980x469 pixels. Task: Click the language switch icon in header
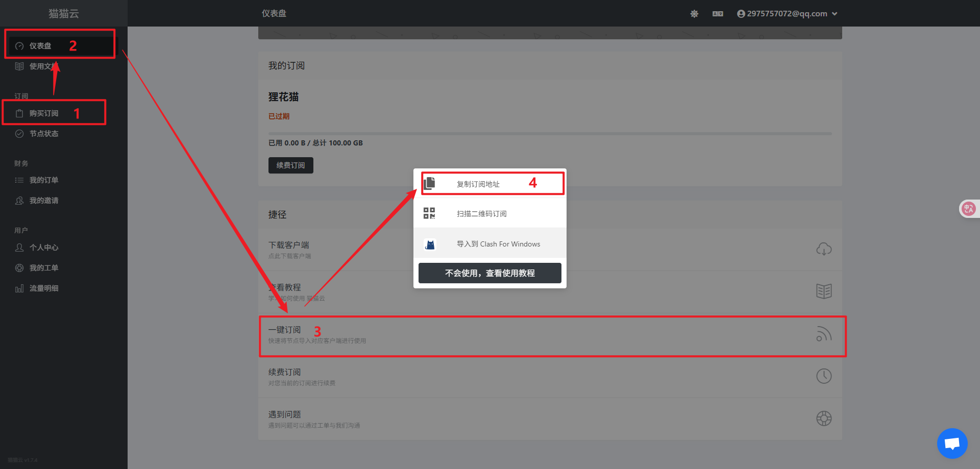[x=718, y=14]
